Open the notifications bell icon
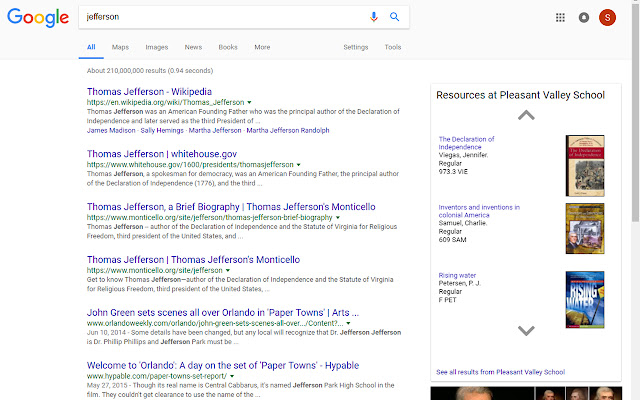The width and height of the screenshot is (640, 400). (x=584, y=18)
